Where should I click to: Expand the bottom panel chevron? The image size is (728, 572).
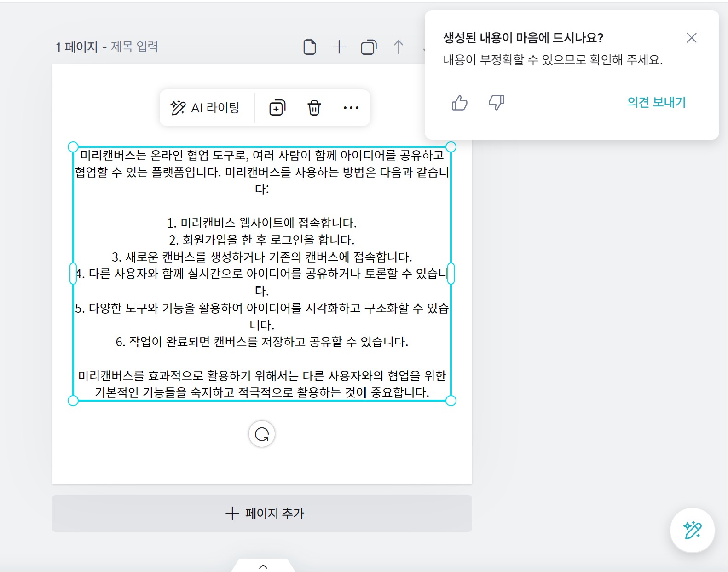pyautogui.click(x=263, y=566)
